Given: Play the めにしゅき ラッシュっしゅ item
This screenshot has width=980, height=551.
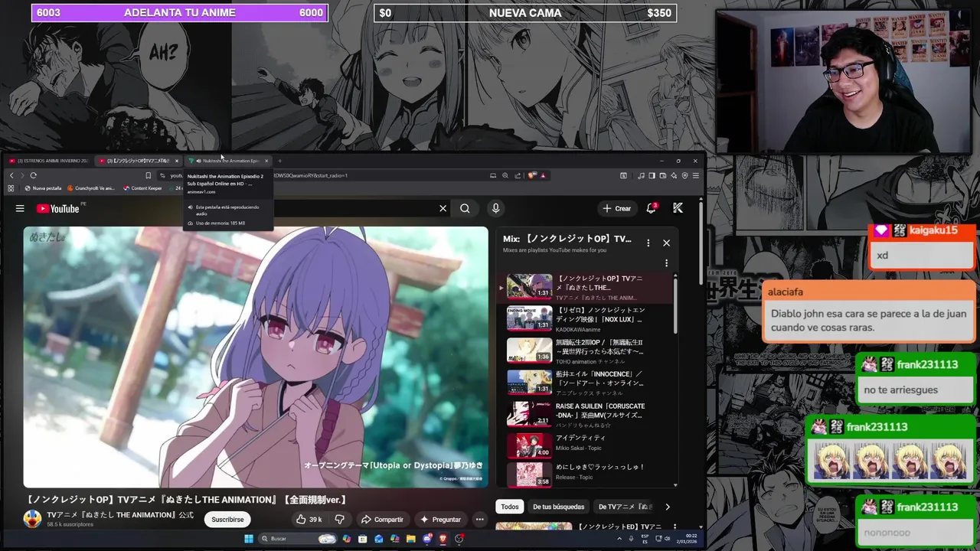Looking at the screenshot, I should (586, 475).
